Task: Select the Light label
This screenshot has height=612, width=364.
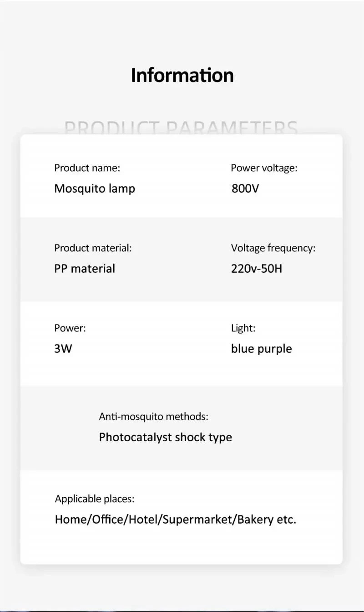Action: [x=243, y=328]
